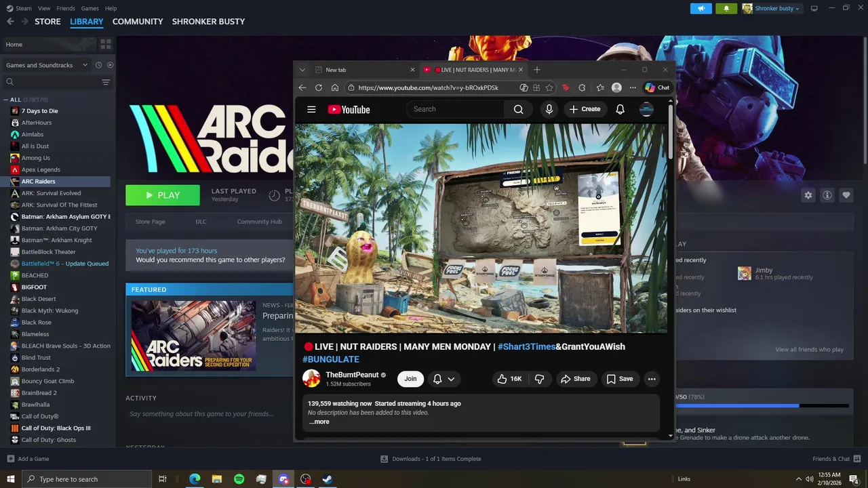This screenshot has height=488, width=868.
Task: Switch Steam to Big Picture mode icon
Action: pyautogui.click(x=814, y=8)
